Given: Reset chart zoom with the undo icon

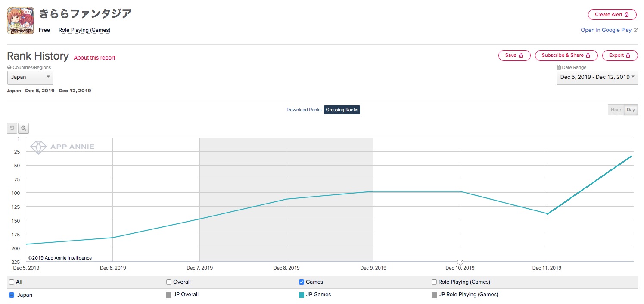Looking at the screenshot, I should click(12, 128).
